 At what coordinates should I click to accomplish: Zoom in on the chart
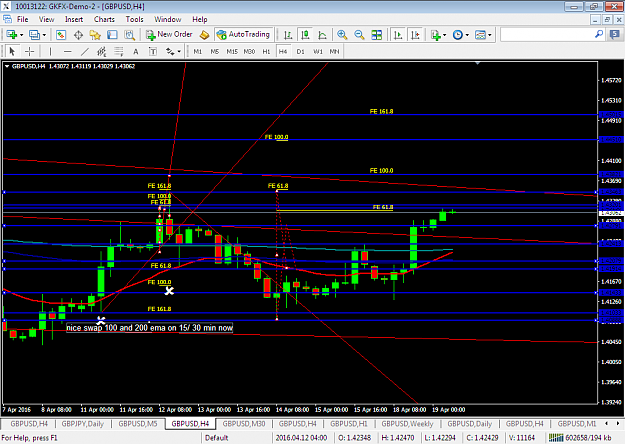coord(342,35)
